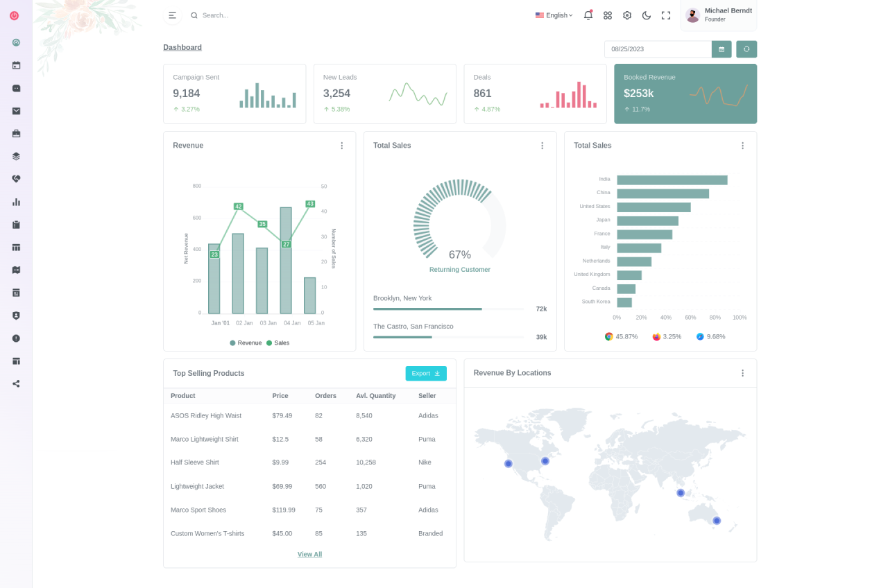
Task: Click the Chrome browser icon 45.87%
Action: [x=609, y=336]
